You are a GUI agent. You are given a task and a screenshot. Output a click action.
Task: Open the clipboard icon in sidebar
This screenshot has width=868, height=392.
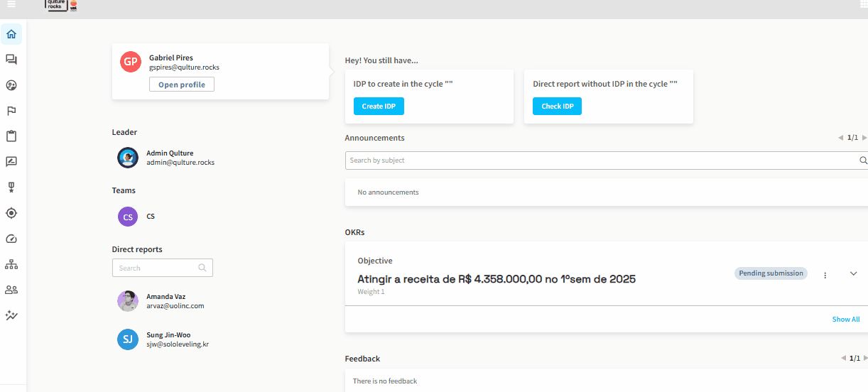click(x=11, y=136)
